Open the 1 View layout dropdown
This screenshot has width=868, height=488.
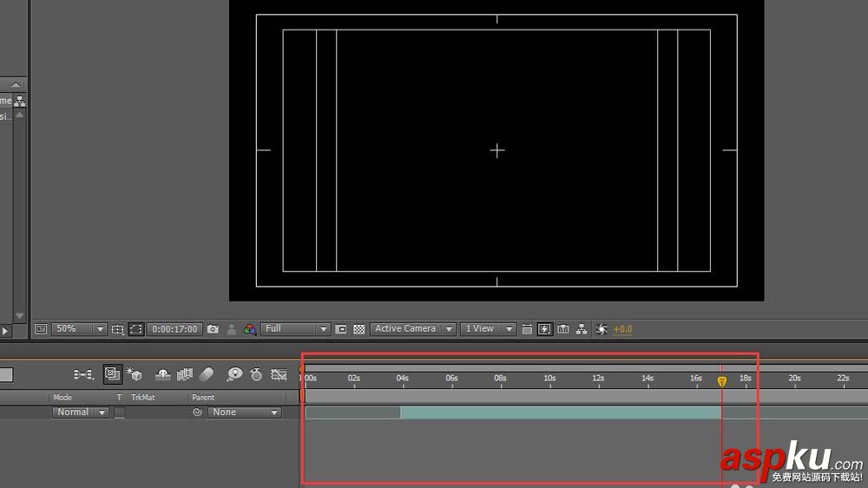pyautogui.click(x=488, y=329)
